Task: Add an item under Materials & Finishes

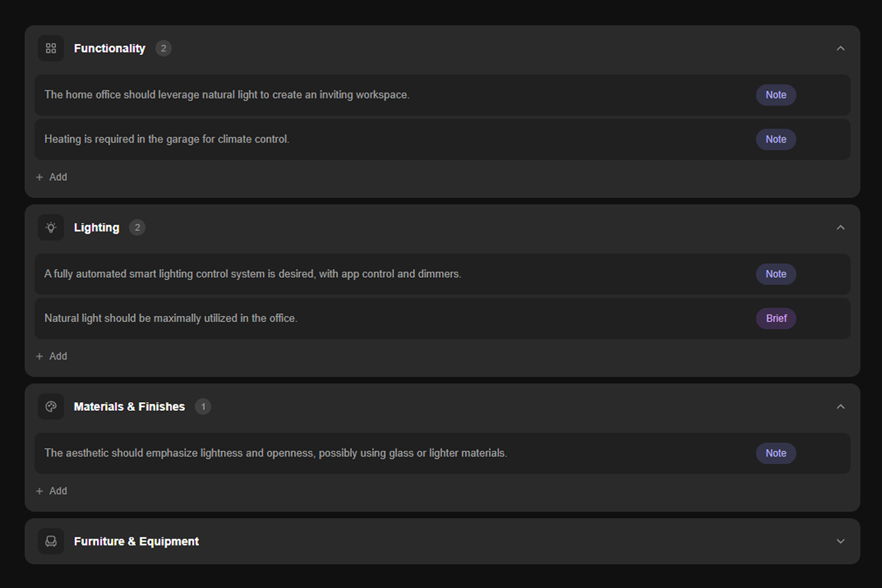Action: (x=51, y=491)
